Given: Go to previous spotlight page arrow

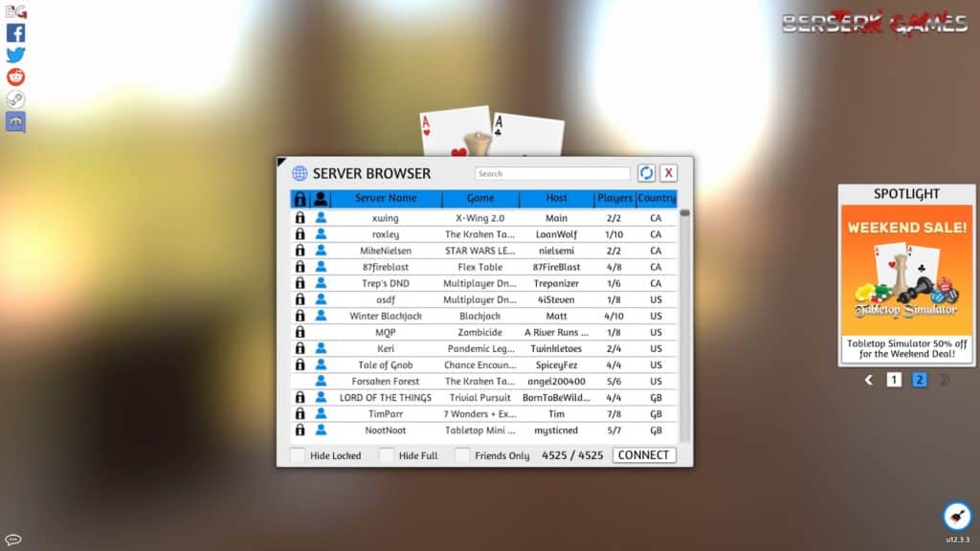Looking at the screenshot, I should (x=869, y=380).
